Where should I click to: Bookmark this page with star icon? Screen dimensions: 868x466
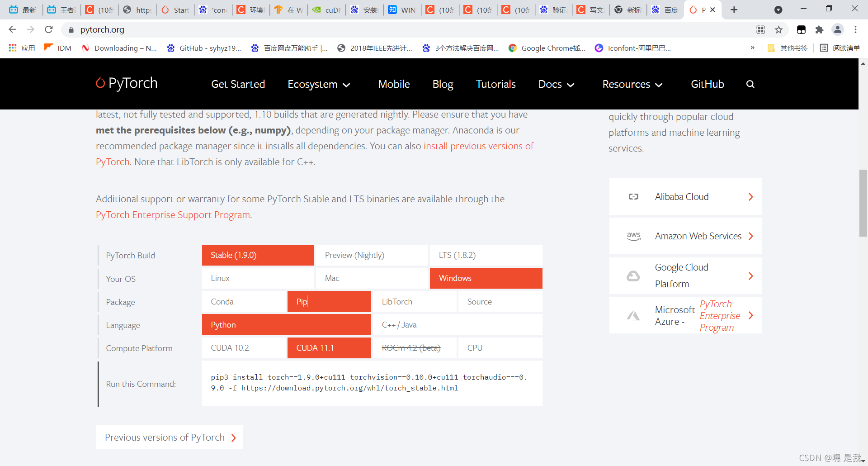pos(778,29)
